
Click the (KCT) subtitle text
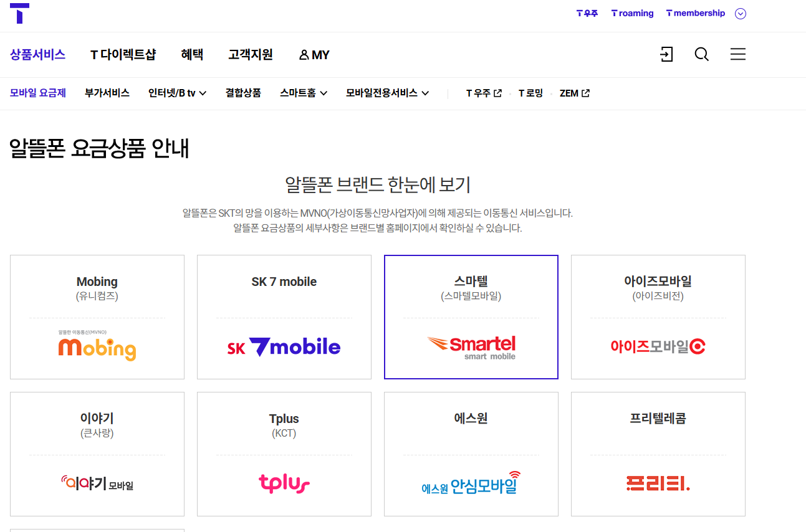(x=284, y=433)
